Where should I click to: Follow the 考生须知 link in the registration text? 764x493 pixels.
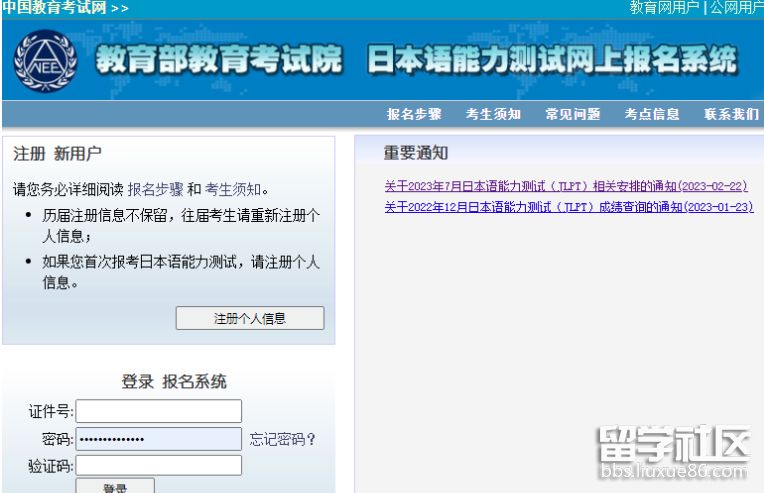click(x=233, y=188)
